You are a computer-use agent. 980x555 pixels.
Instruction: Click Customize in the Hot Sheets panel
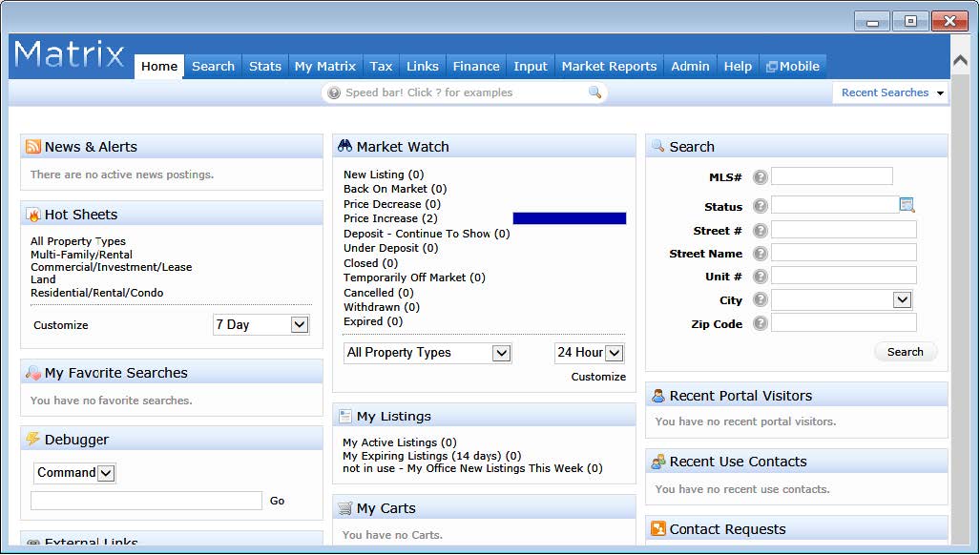61,325
